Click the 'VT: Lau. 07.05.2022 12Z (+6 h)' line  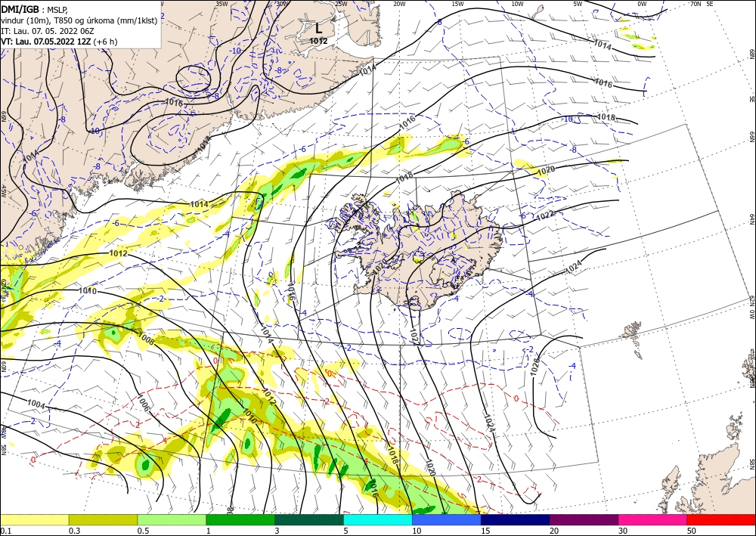point(59,42)
